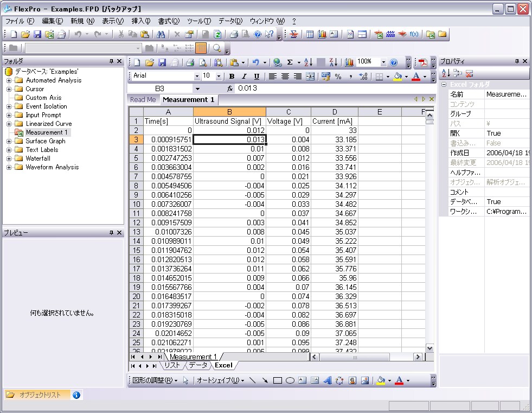This screenshot has height=413, width=532.
Task: Switch to the リスト view tab
Action: click(172, 365)
